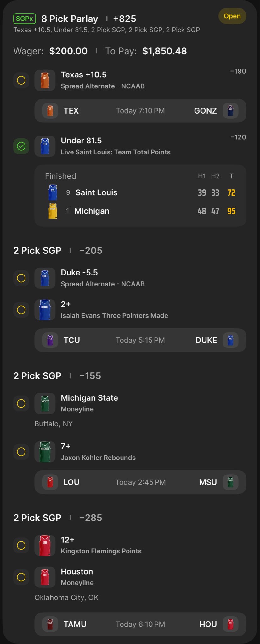Click the Open status badge
The width and height of the screenshot is (260, 644).
(x=232, y=16)
